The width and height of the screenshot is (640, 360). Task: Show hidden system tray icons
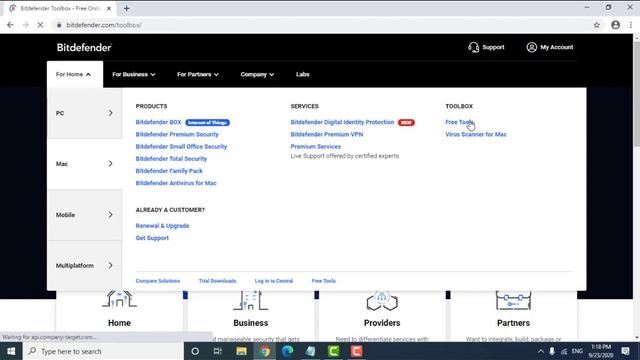point(541,351)
